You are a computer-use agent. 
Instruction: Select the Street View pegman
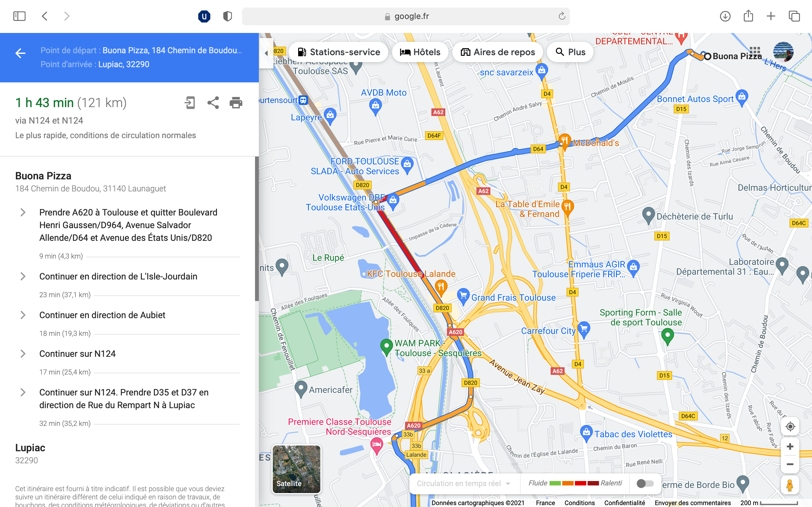[790, 485]
